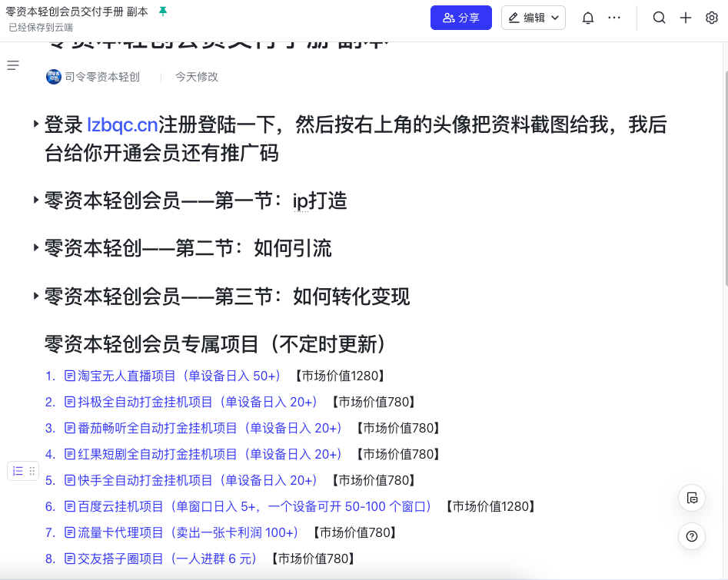728x580 pixels.
Task: Click the blue 分享 share button
Action: [x=461, y=17]
